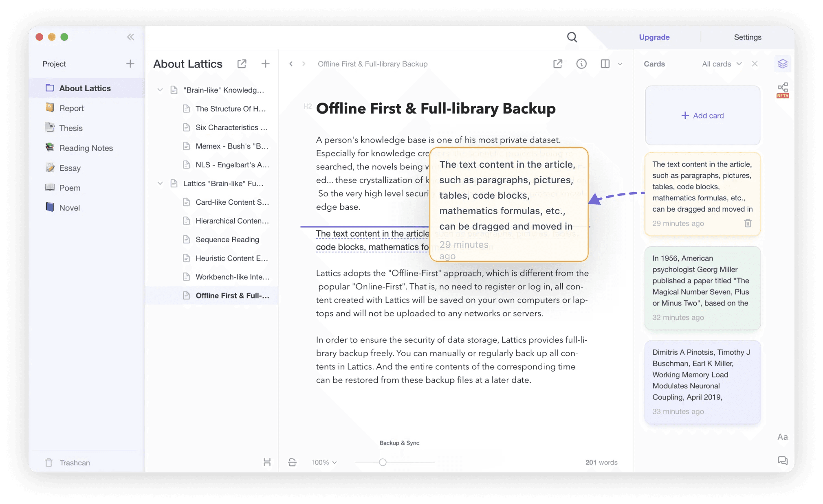823x504 pixels.
Task: Click the 201 words counter
Action: point(601,462)
